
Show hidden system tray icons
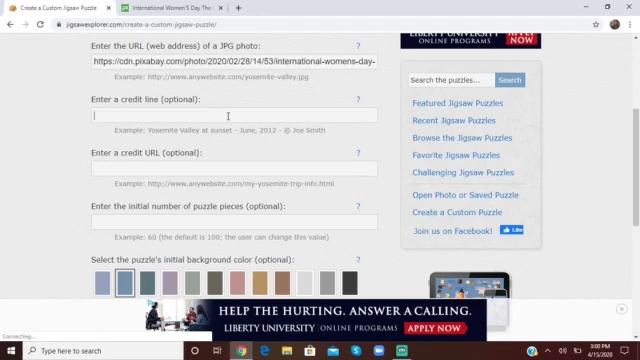[548, 351]
